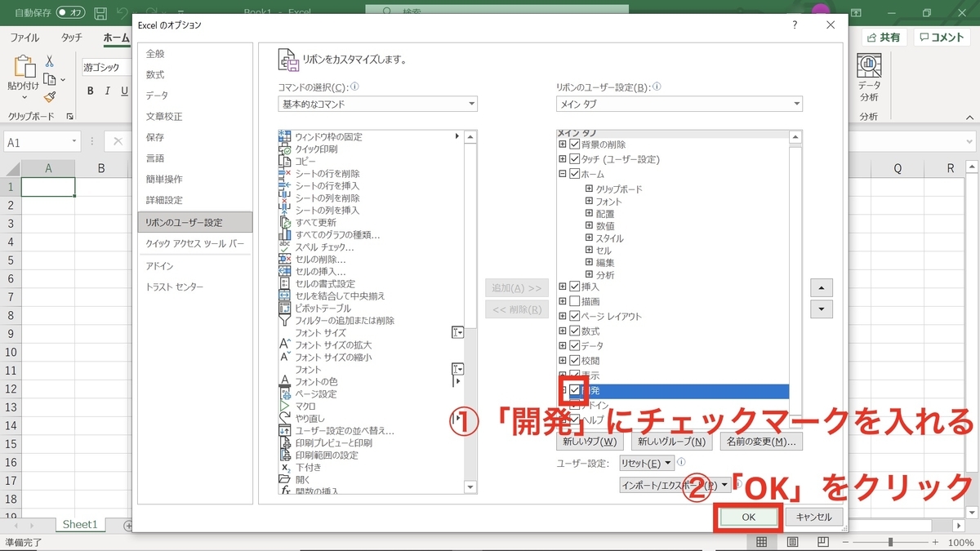Uncheck the 数式 tab checkbox

coord(575,331)
